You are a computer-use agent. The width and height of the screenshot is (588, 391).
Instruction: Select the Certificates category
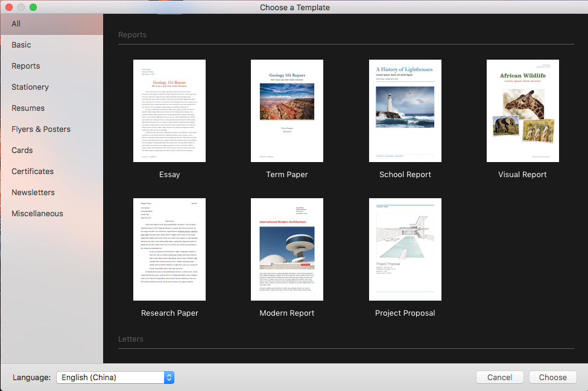point(33,172)
